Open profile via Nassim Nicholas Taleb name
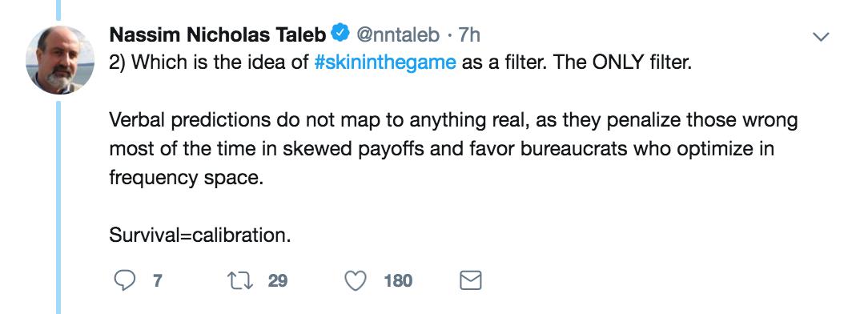The image size is (868, 314). pos(218,35)
